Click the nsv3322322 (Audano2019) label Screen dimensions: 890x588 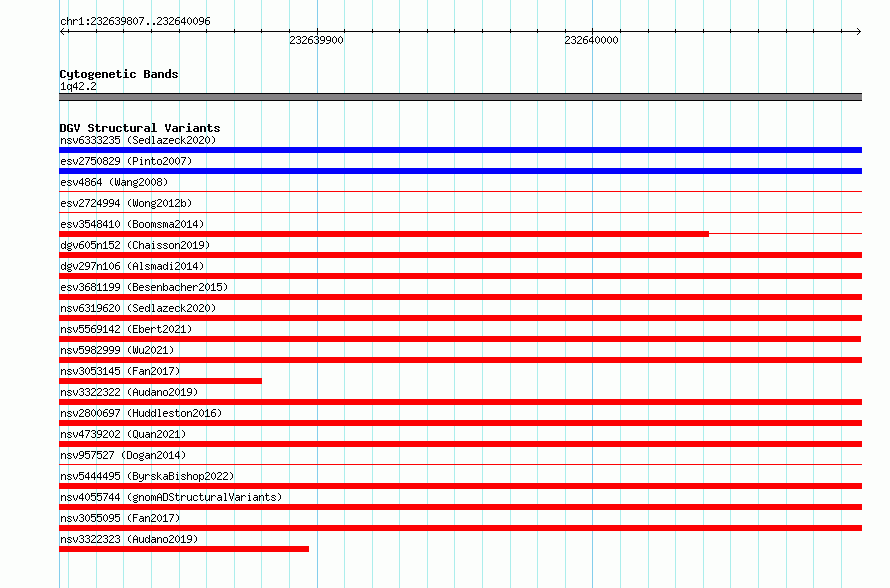pos(129,392)
